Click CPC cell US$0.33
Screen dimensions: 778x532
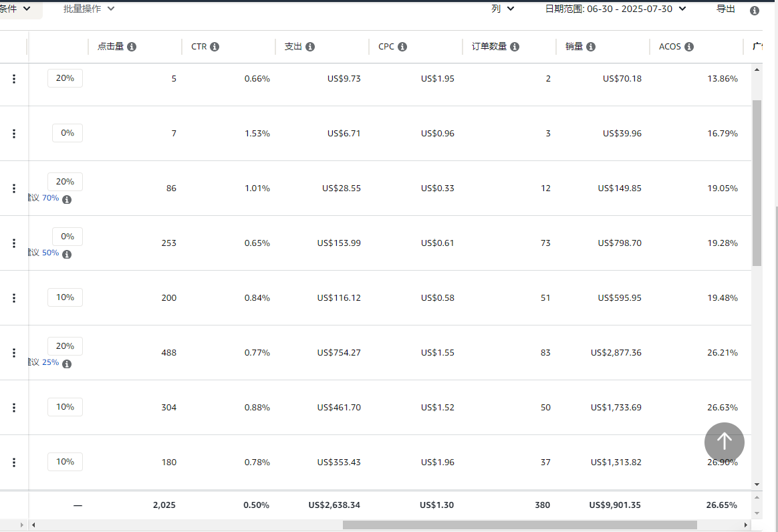438,188
